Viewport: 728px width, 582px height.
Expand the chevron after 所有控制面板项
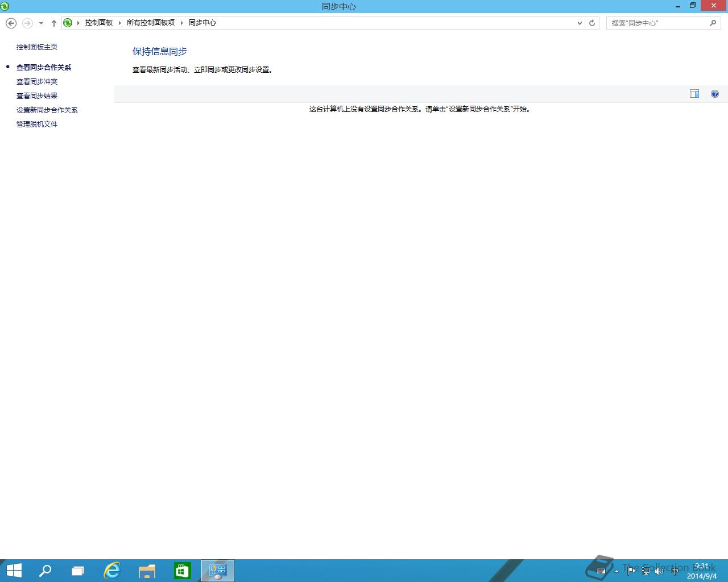pos(182,23)
